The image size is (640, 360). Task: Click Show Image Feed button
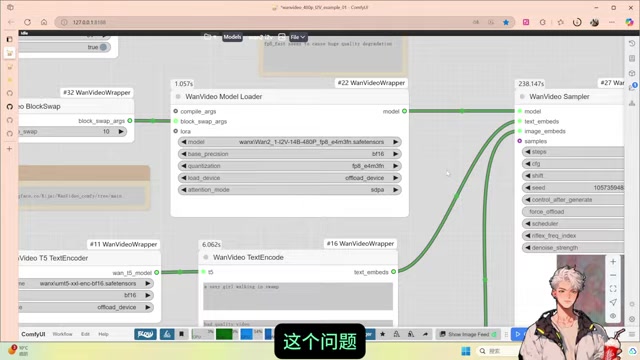[468, 334]
